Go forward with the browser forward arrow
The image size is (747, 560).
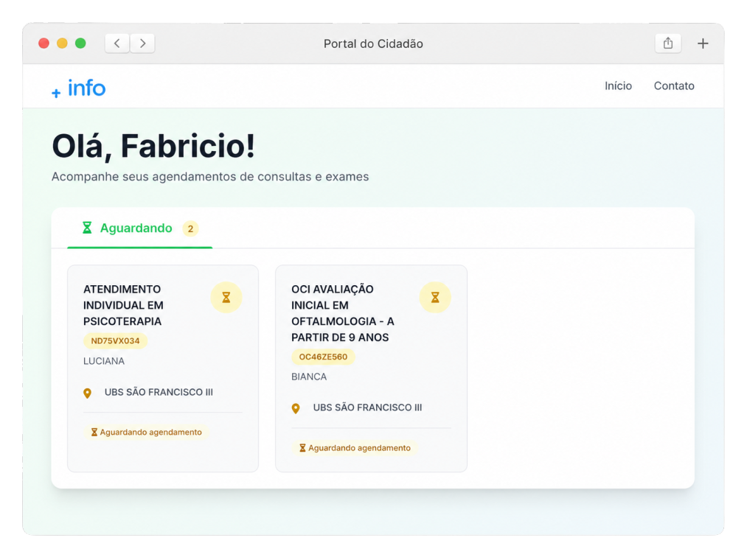point(142,43)
